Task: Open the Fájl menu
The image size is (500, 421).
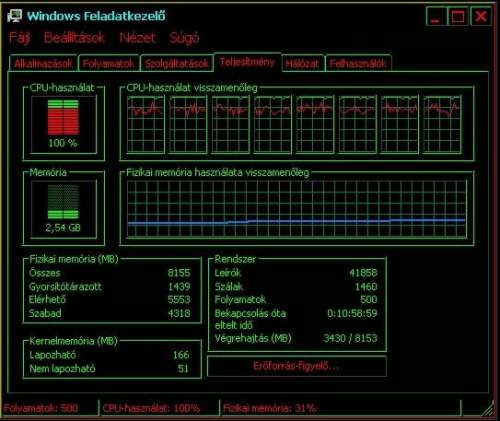Action: pos(19,38)
